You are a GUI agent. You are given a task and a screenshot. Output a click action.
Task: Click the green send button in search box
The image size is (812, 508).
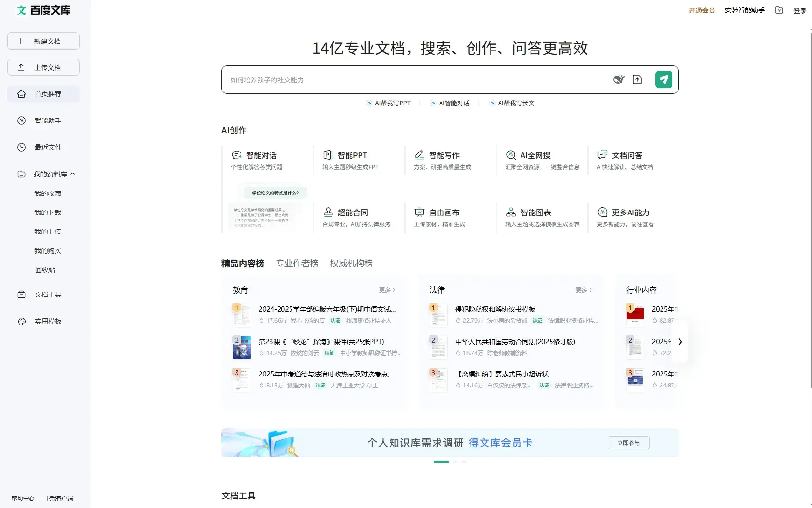664,80
